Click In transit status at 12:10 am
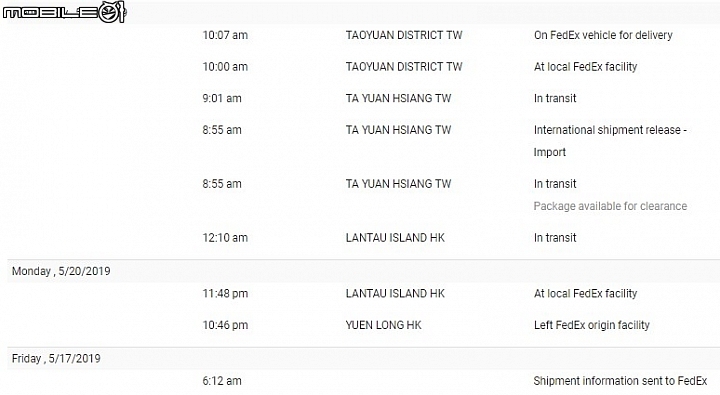Screen dimensions: 720x395 (x=555, y=238)
